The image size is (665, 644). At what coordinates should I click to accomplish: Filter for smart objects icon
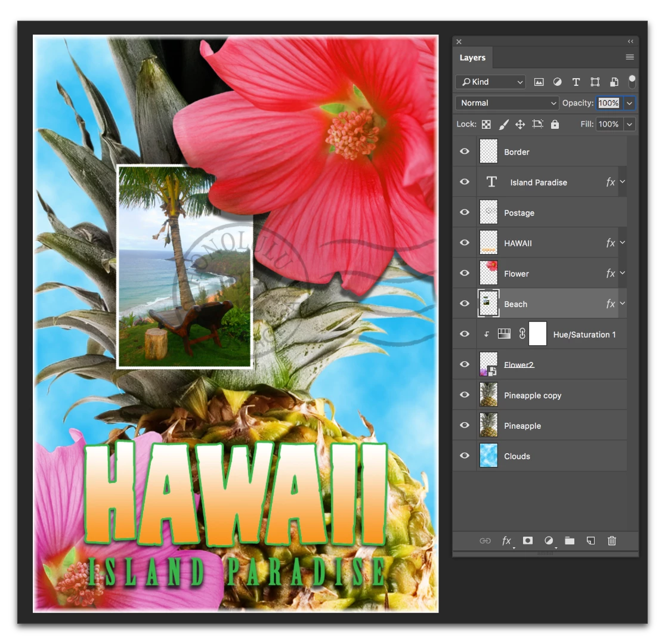(x=614, y=82)
